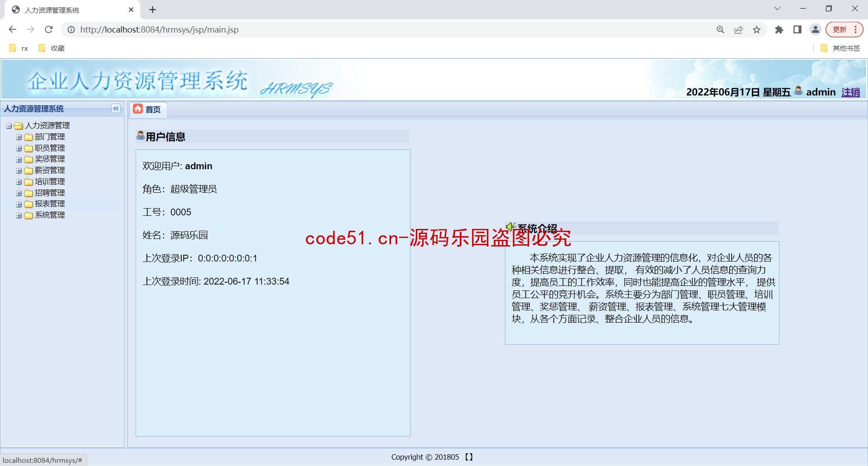
Task: Click the 注销 logout link
Action: click(x=850, y=92)
